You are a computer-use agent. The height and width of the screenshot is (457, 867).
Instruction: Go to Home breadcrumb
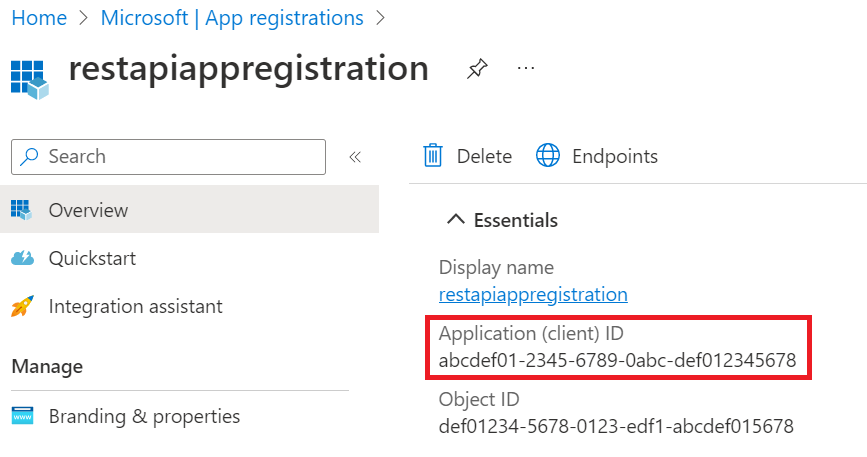(x=39, y=18)
